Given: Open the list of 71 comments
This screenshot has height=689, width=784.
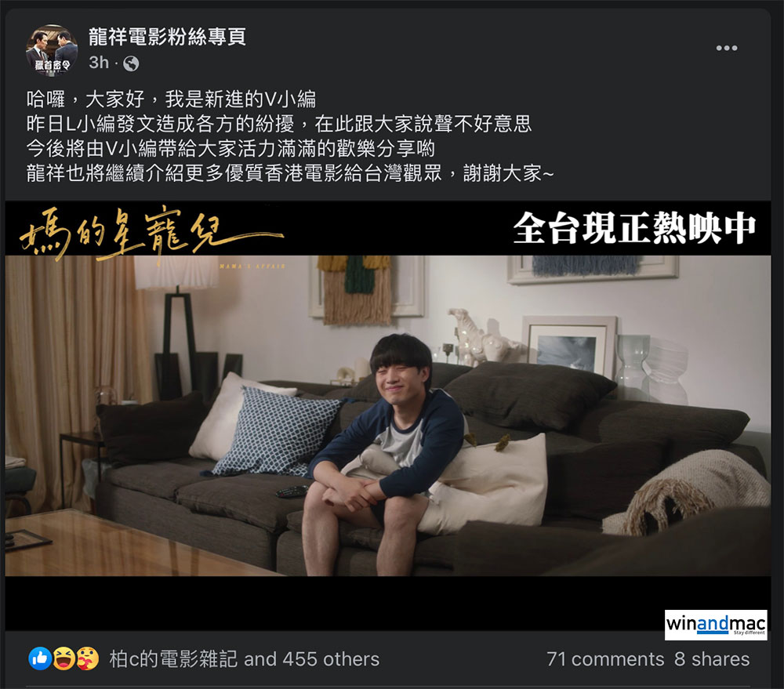Looking at the screenshot, I should pos(605,659).
